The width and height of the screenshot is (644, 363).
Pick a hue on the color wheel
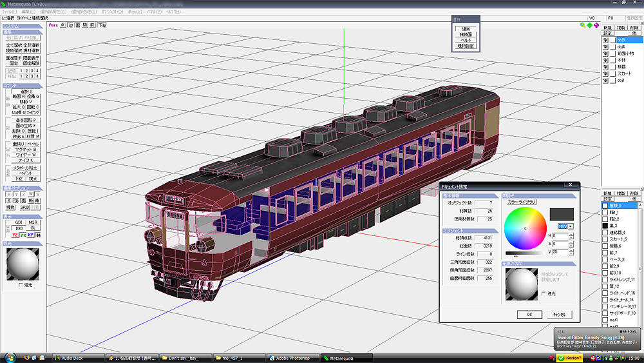(x=526, y=228)
